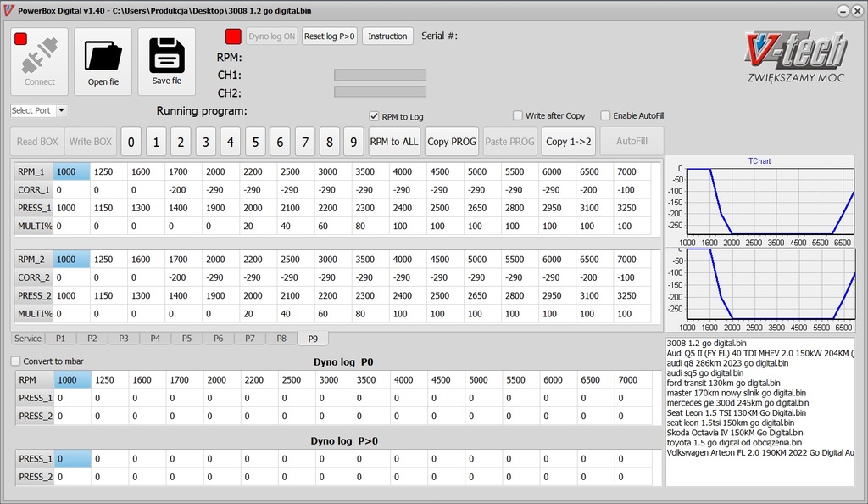Viewport: 868px width, 504px height.
Task: Click the Copy 1->2 button
Action: 569,141
